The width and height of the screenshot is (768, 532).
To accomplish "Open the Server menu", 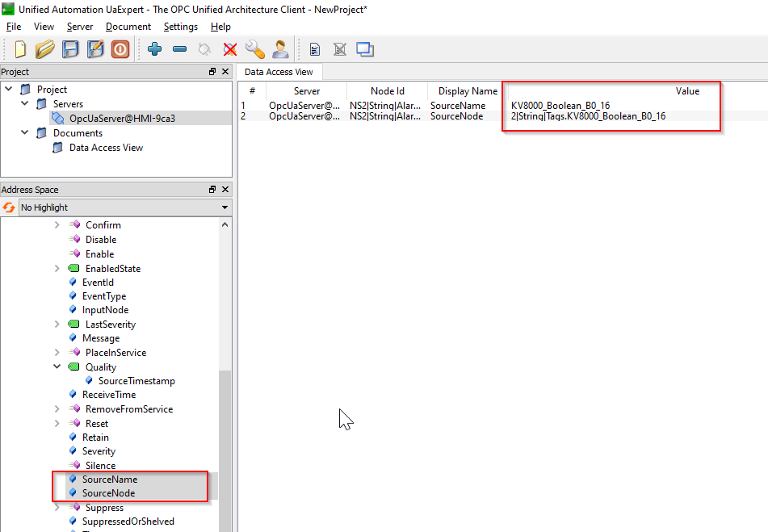I will pyautogui.click(x=80, y=27).
